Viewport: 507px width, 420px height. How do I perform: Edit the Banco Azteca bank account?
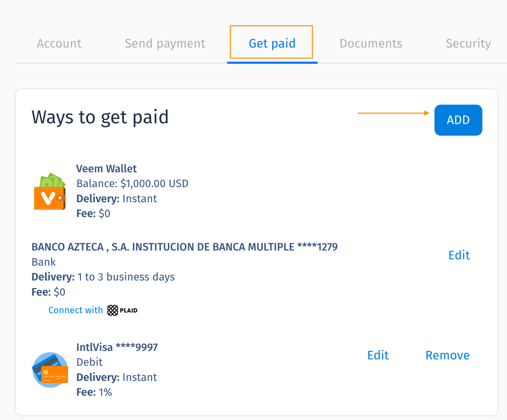pos(459,255)
